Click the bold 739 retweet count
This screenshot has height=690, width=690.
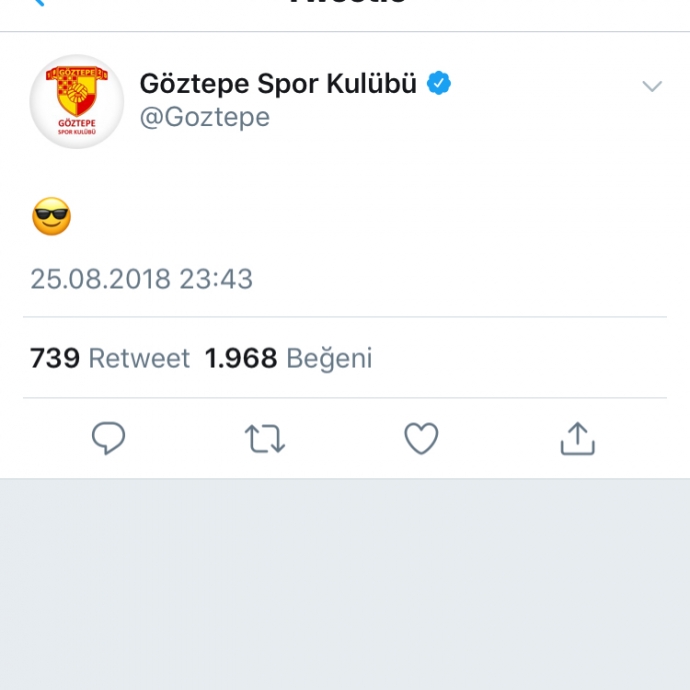point(55,358)
